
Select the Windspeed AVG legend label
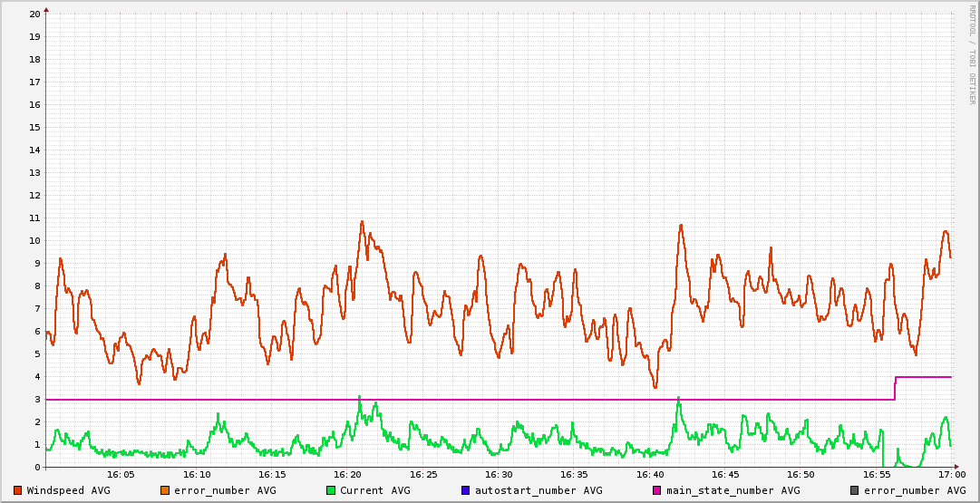point(68,490)
